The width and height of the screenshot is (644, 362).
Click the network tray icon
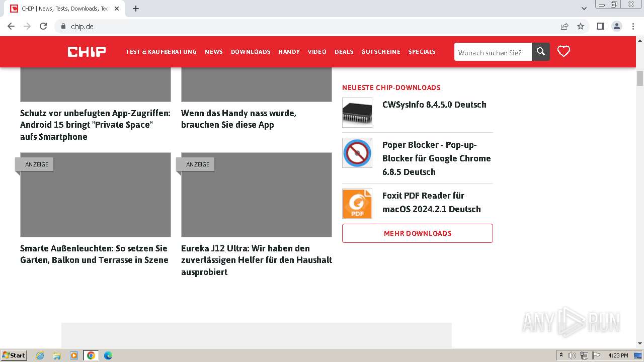[x=584, y=355]
